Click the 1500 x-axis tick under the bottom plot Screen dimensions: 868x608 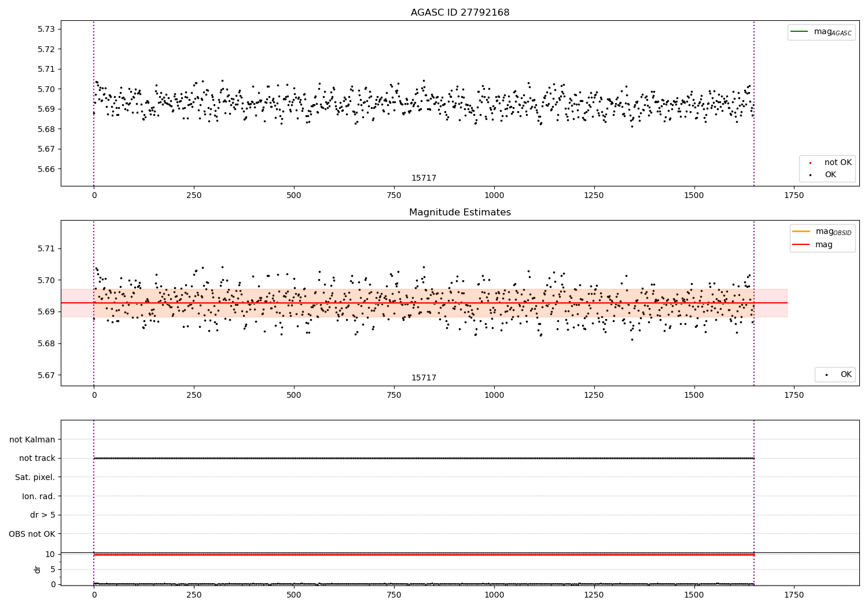[x=694, y=595]
